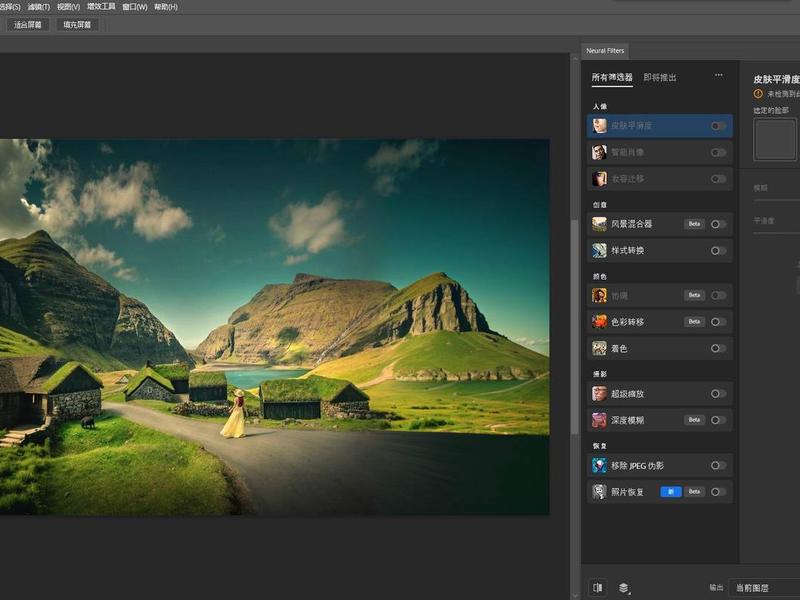Click the 选定的脸部 face thumbnail box

(776, 139)
